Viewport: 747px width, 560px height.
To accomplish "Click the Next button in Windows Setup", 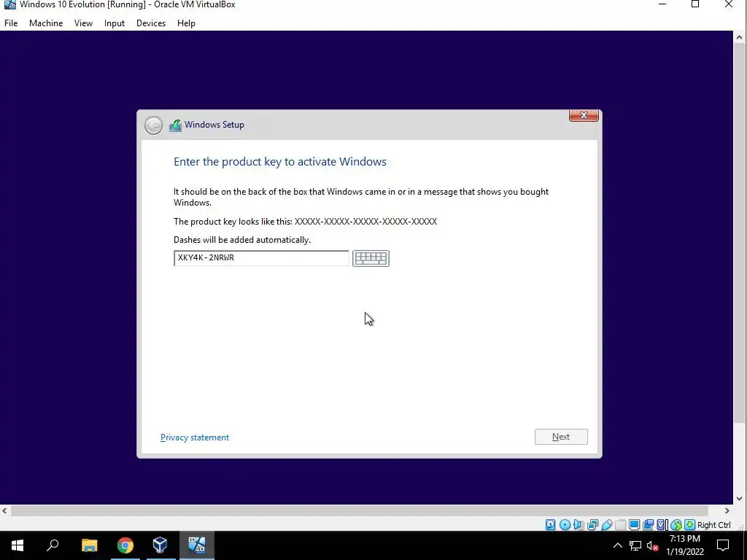I will click(561, 437).
